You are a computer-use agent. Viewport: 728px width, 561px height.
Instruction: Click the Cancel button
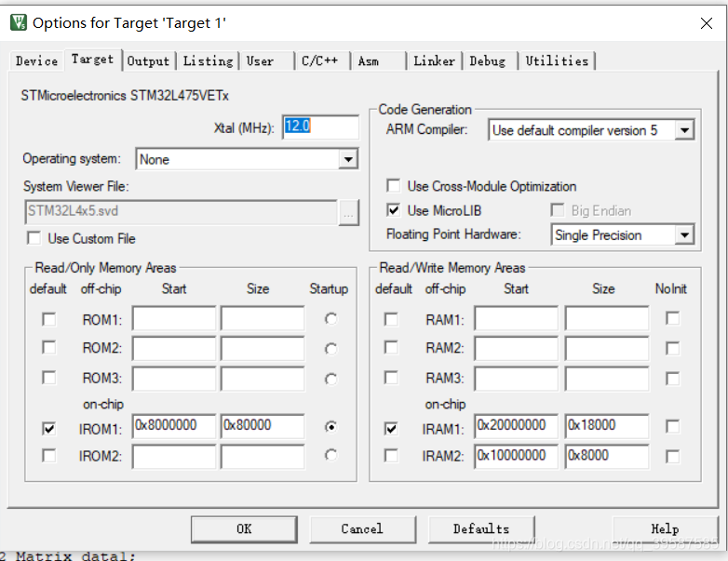(362, 529)
